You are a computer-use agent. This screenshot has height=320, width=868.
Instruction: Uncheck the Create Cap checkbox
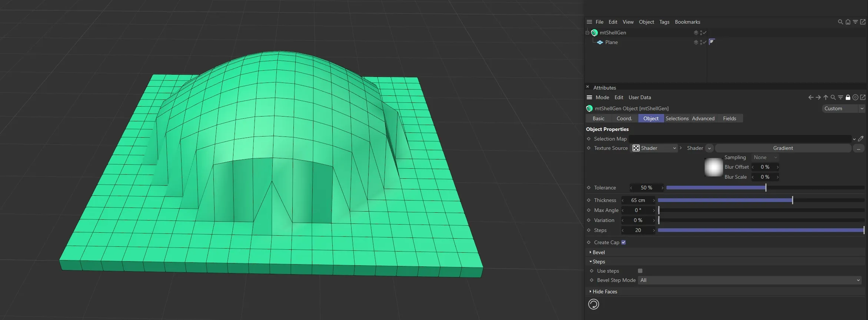point(623,242)
